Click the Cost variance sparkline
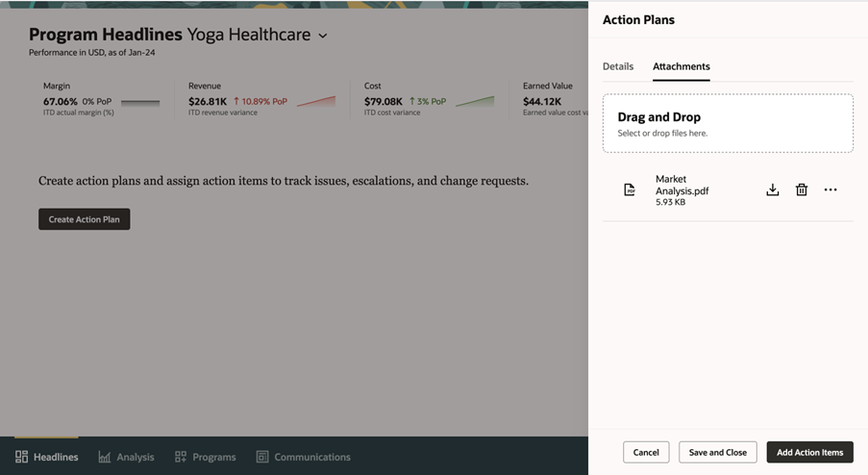The width and height of the screenshot is (868, 475). coord(475,101)
